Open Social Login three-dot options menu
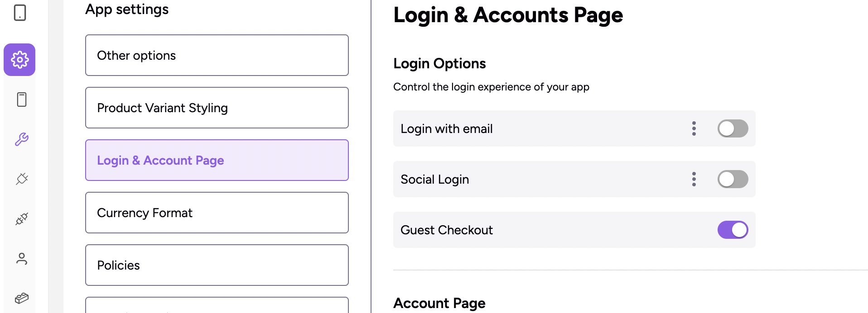The image size is (868, 313). [x=694, y=179]
